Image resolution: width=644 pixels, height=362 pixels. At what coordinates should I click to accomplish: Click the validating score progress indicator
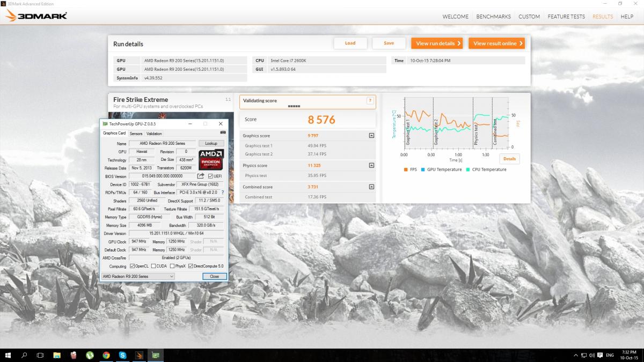point(294,106)
